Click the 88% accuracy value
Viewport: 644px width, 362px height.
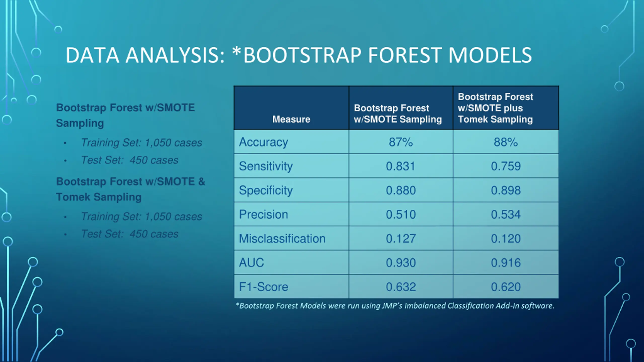click(506, 142)
